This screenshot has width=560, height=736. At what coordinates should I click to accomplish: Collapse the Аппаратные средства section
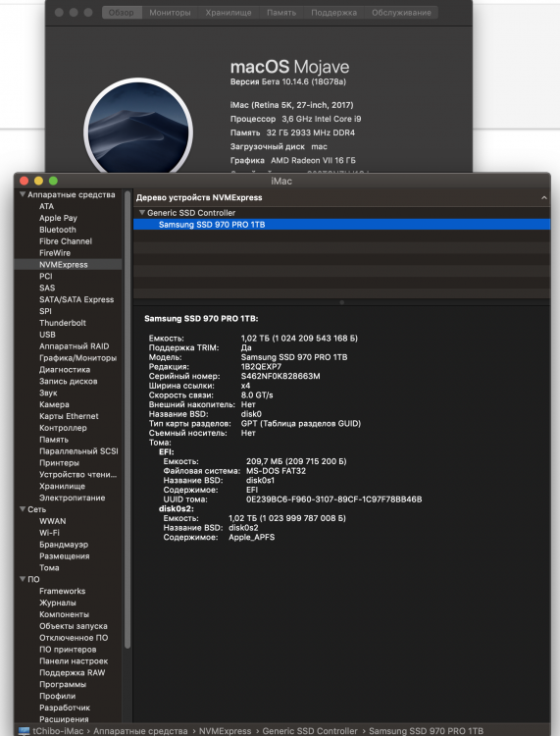22,194
